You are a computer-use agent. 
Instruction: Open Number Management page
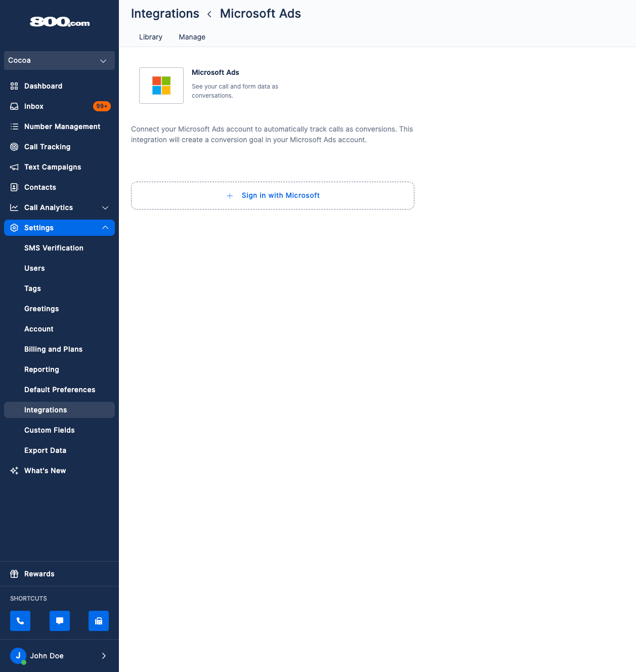(59, 127)
